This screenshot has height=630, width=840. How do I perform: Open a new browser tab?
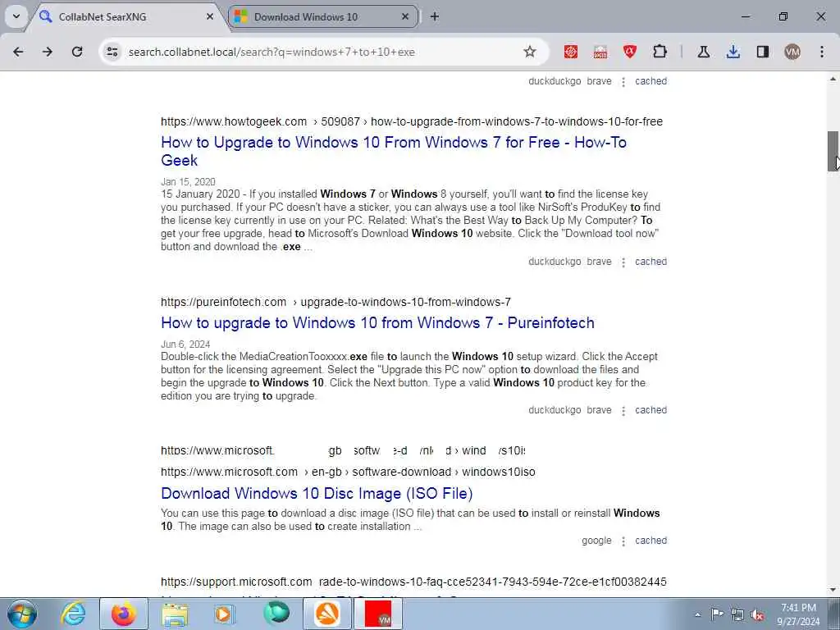click(435, 16)
